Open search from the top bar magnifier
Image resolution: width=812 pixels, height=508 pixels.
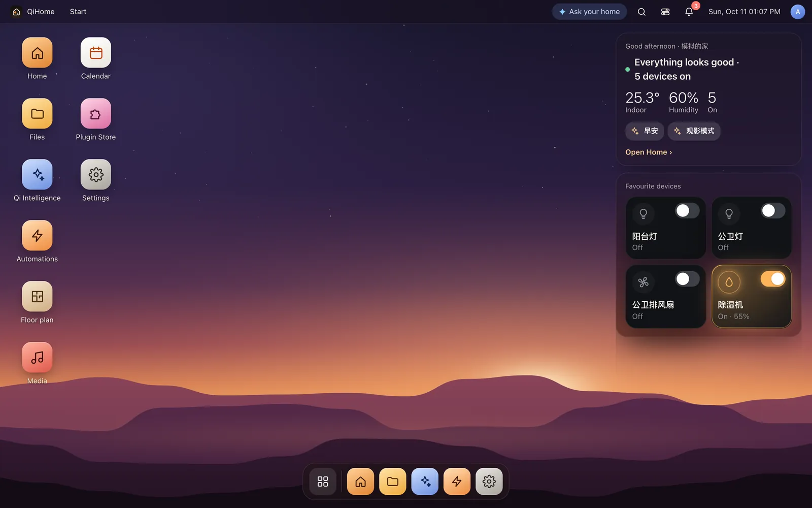point(641,12)
